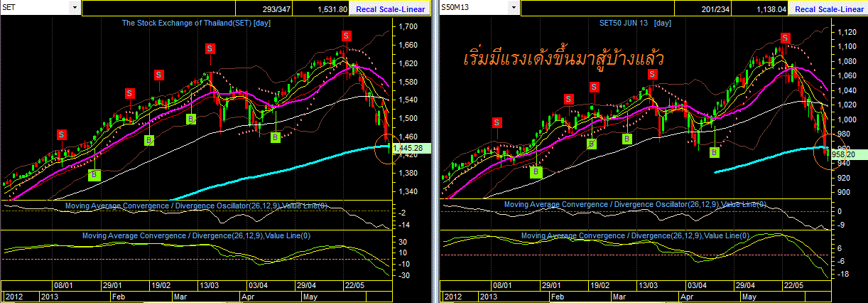
Task: Click the MACD(26,12,9) Value Line title in SET chart
Action: point(196,235)
